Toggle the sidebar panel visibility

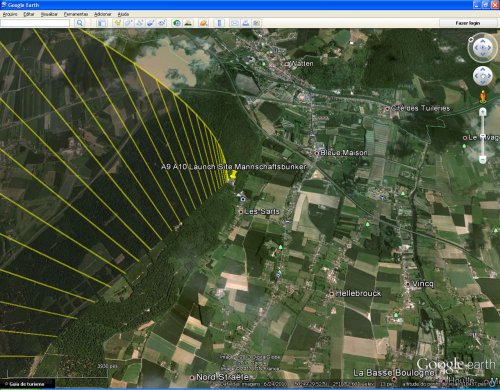[101, 23]
